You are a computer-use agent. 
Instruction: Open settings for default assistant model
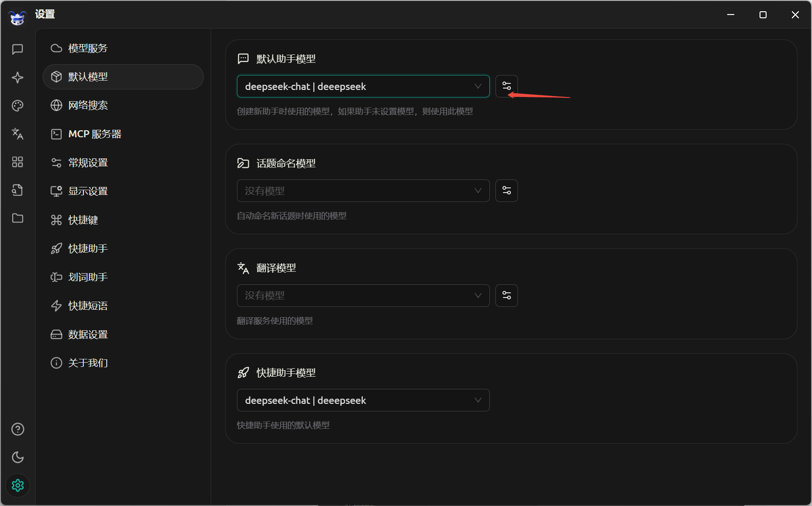pyautogui.click(x=507, y=86)
